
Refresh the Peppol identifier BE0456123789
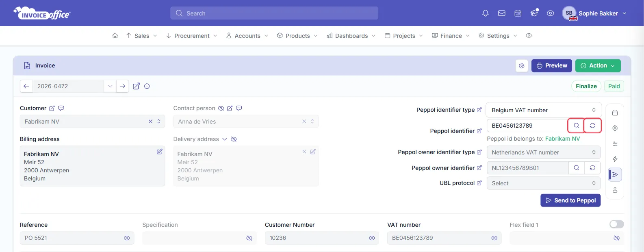(x=593, y=126)
